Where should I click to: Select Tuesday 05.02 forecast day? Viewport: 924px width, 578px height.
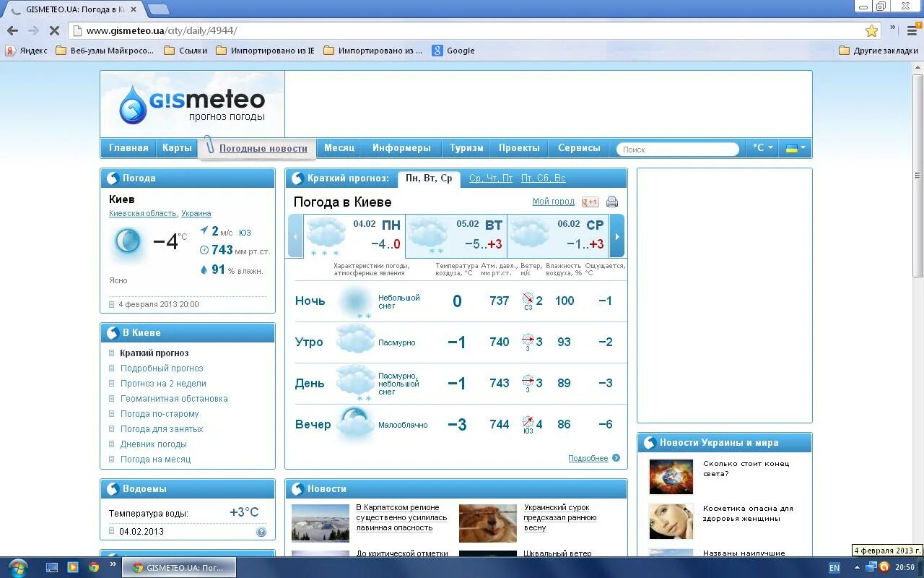pos(456,236)
